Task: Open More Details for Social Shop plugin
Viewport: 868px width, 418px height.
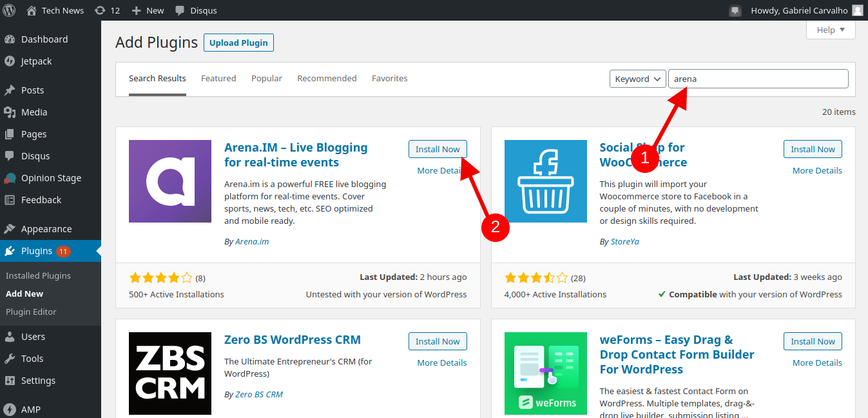Action: 817,171
